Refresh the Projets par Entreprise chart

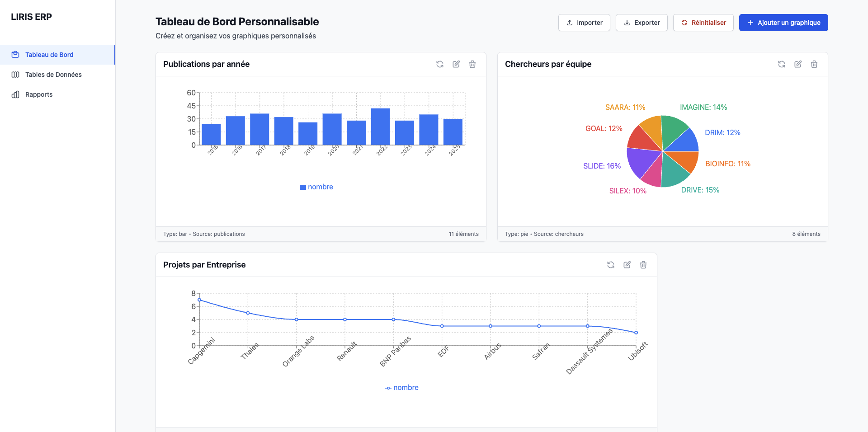[611, 265]
